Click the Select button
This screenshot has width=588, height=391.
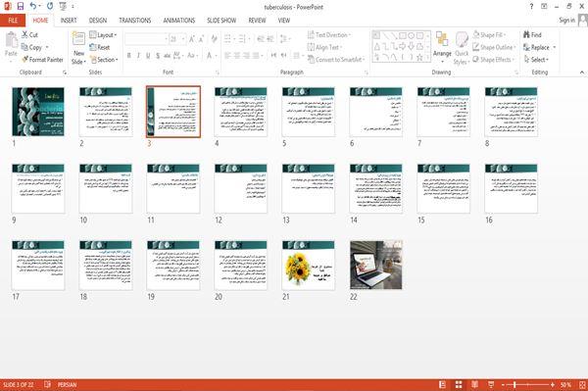(536, 60)
